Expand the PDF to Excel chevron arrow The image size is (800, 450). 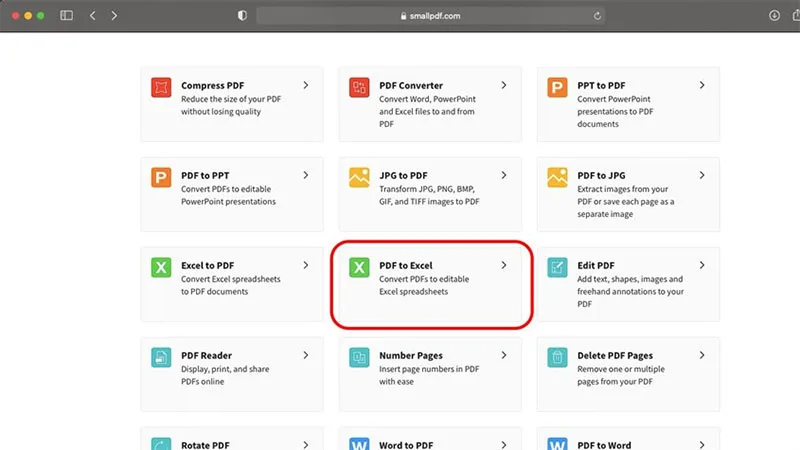[x=504, y=265]
